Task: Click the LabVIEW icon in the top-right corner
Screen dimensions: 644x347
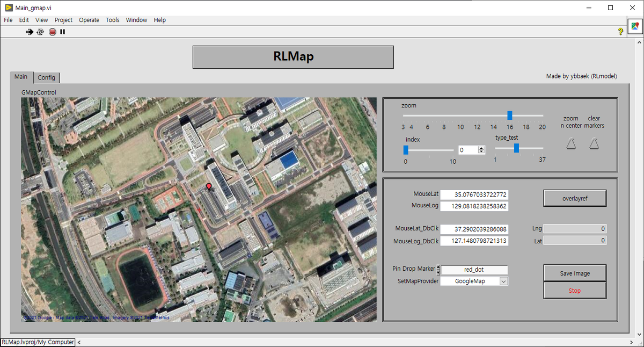Action: 635,25
